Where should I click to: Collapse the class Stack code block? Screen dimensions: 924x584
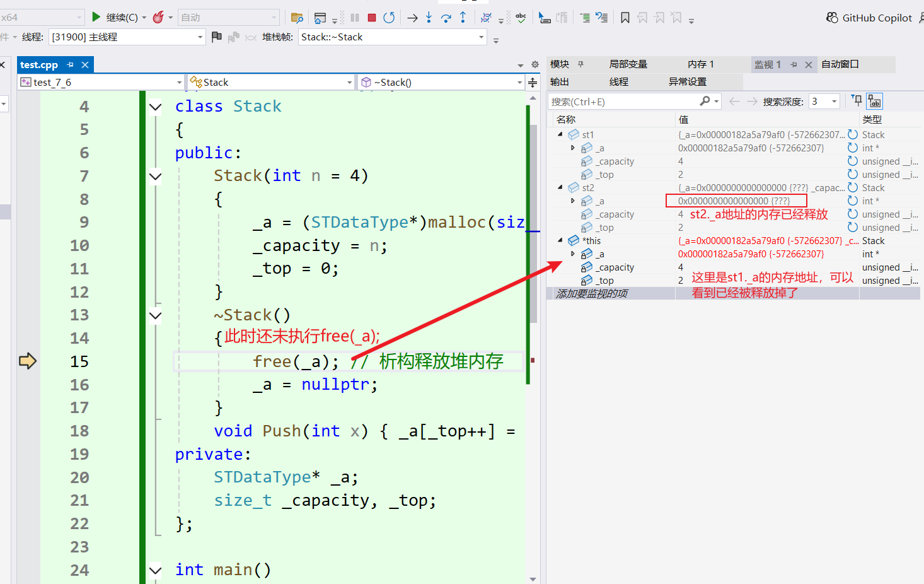tap(155, 107)
